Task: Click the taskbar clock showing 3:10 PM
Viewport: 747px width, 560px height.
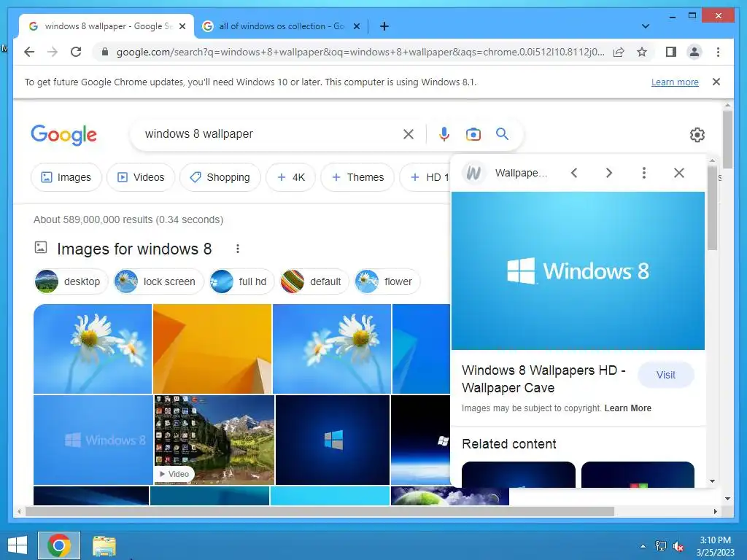Action: click(x=715, y=546)
